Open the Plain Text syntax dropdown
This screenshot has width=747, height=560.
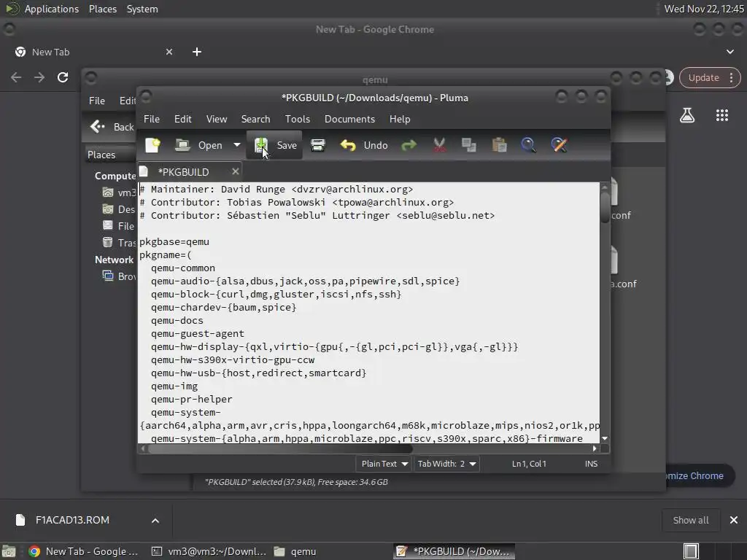[x=384, y=464]
